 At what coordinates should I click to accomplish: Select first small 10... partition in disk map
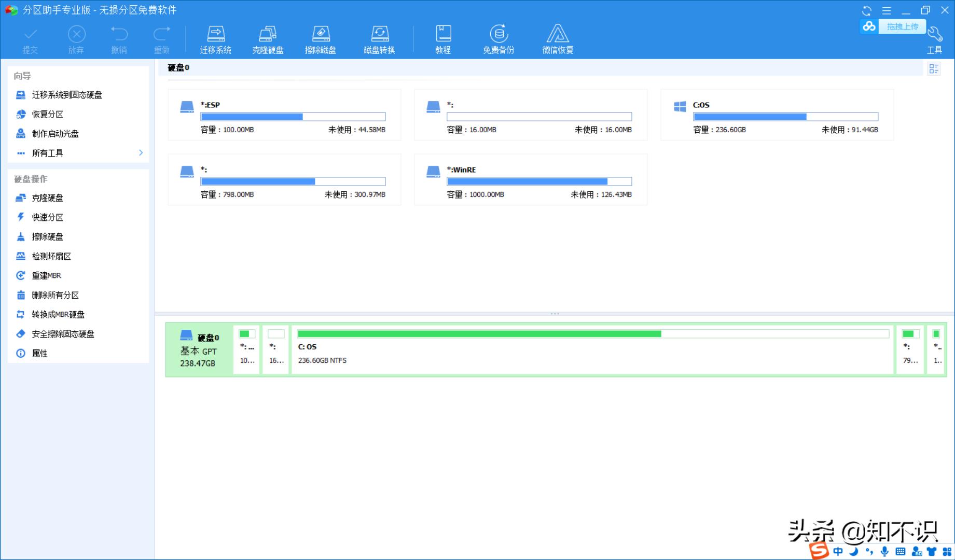[247, 349]
